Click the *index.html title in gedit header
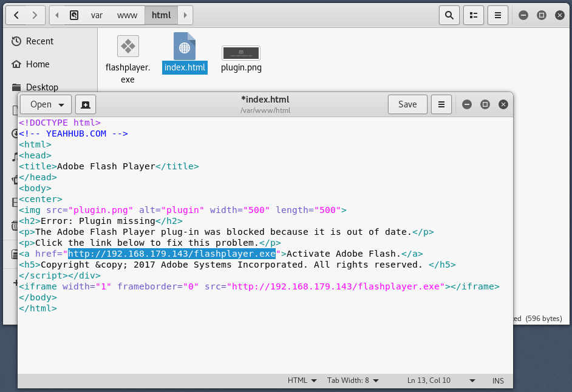Screen dimensions: 572x392 coord(265,100)
